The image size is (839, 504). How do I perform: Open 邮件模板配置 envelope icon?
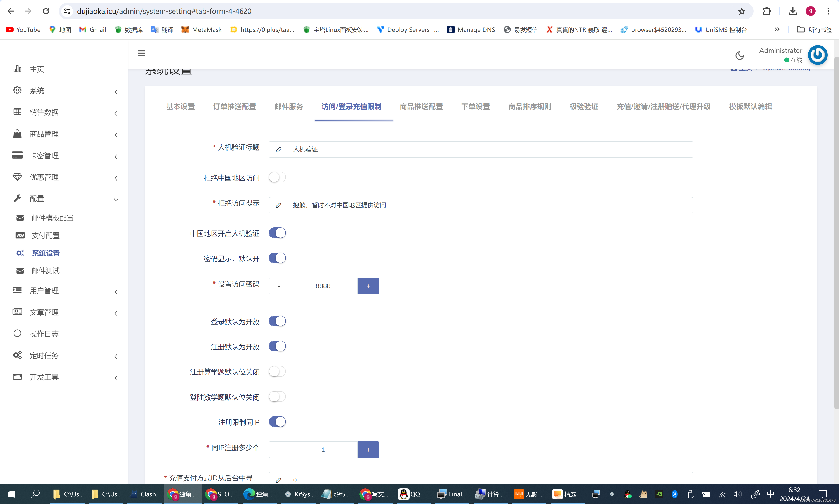(x=20, y=218)
